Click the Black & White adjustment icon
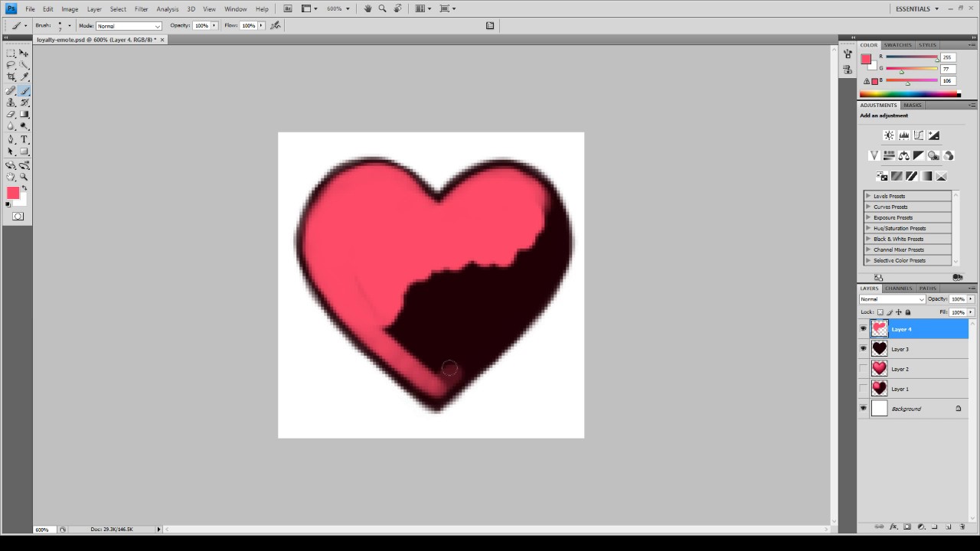The width and height of the screenshot is (980, 551). 918,155
